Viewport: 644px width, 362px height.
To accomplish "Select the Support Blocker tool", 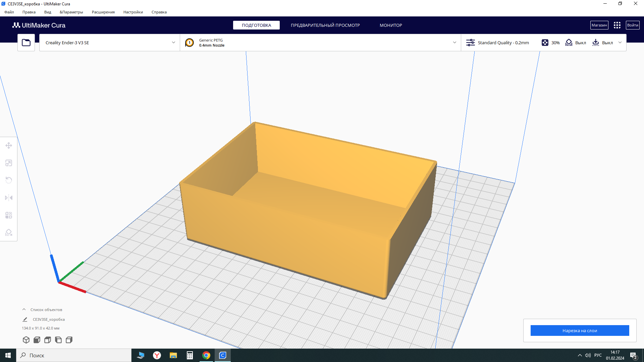I will coord(9,233).
